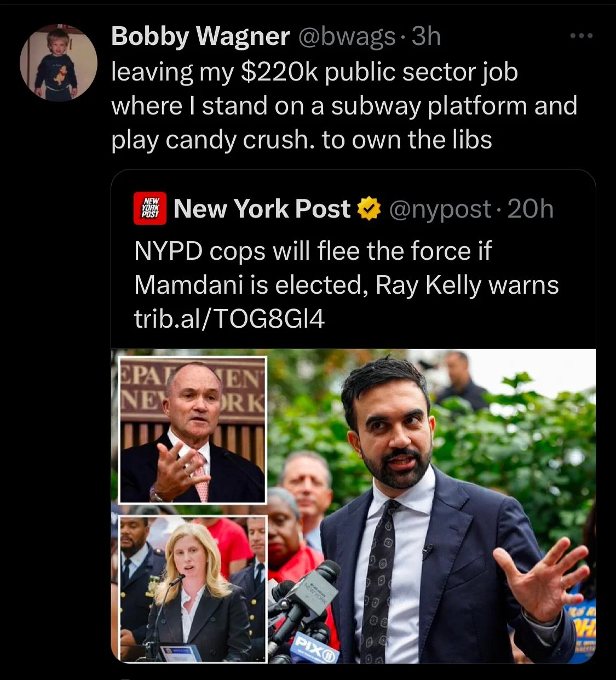This screenshot has width=616, height=680.
Task: Open the trib.al/TOG8Gl4 link
Action: point(229,319)
